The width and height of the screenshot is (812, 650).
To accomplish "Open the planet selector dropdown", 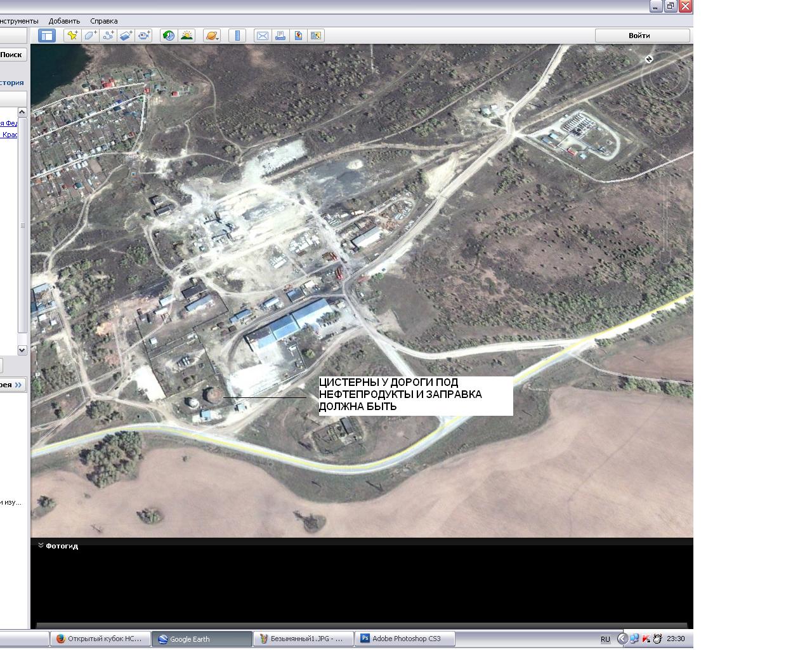I will [212, 36].
